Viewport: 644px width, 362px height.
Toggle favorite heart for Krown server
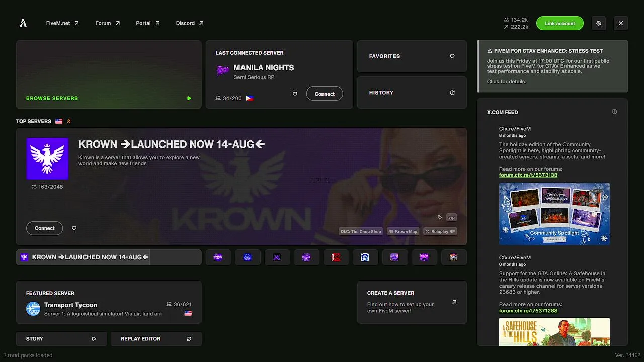point(74,228)
